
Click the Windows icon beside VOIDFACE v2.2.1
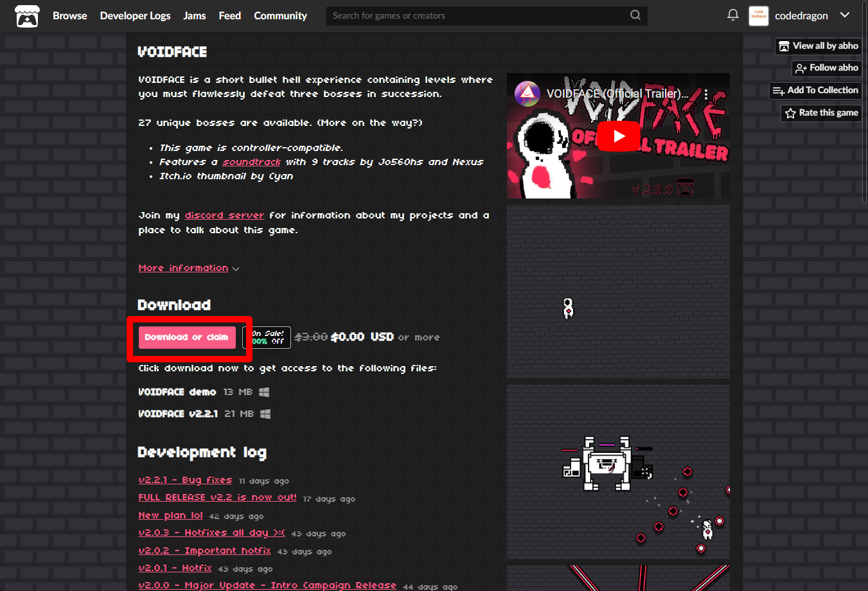click(265, 414)
